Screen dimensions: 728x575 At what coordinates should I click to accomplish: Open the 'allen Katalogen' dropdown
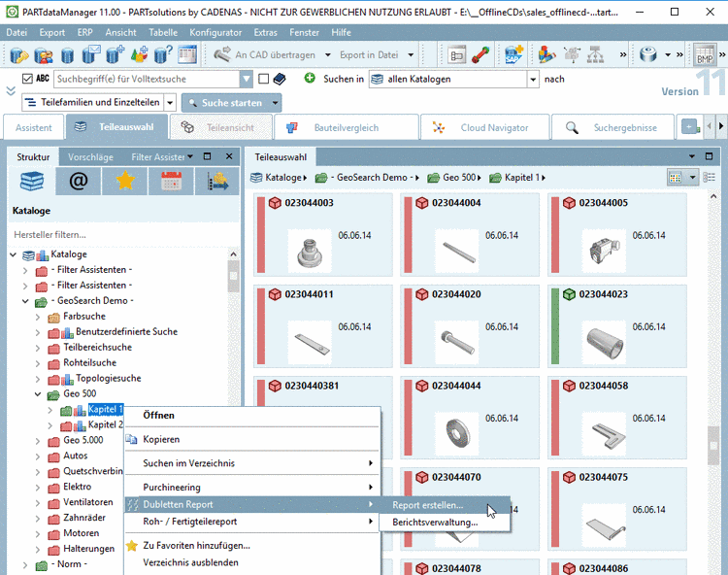[533, 80]
